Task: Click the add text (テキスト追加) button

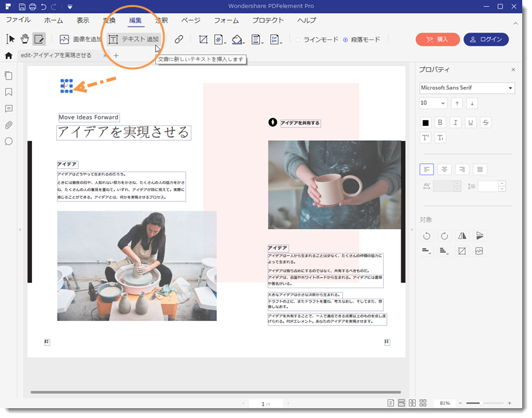Action: [x=134, y=39]
